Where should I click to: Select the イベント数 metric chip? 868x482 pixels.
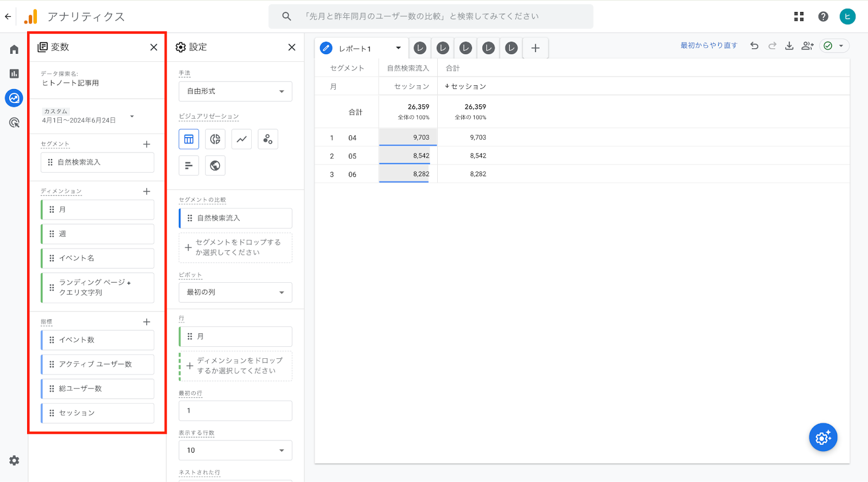click(98, 340)
